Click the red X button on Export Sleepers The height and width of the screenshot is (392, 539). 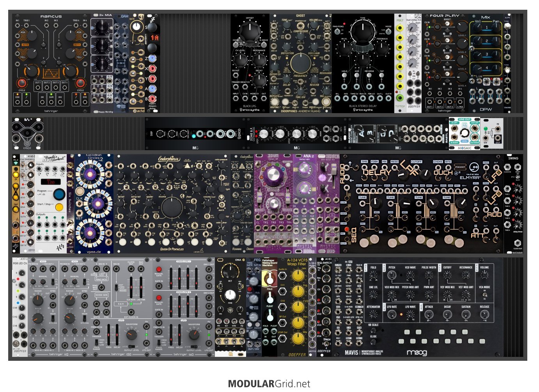pyautogui.click(x=153, y=69)
